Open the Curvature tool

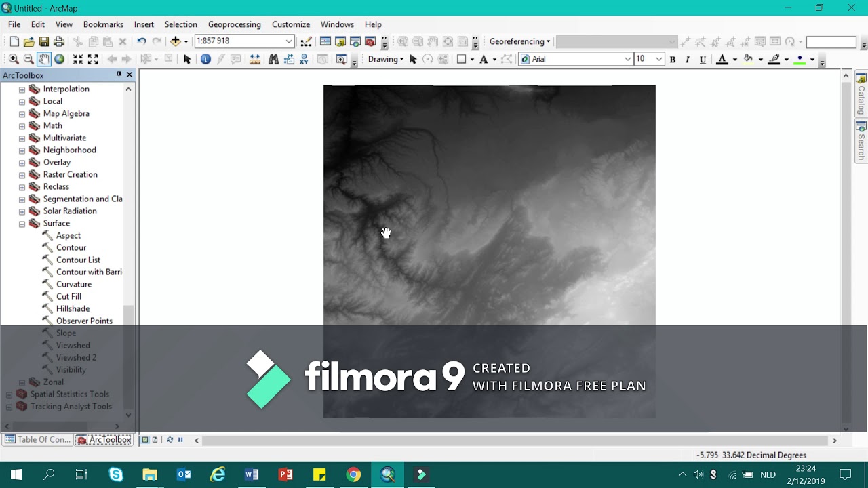pyautogui.click(x=74, y=285)
